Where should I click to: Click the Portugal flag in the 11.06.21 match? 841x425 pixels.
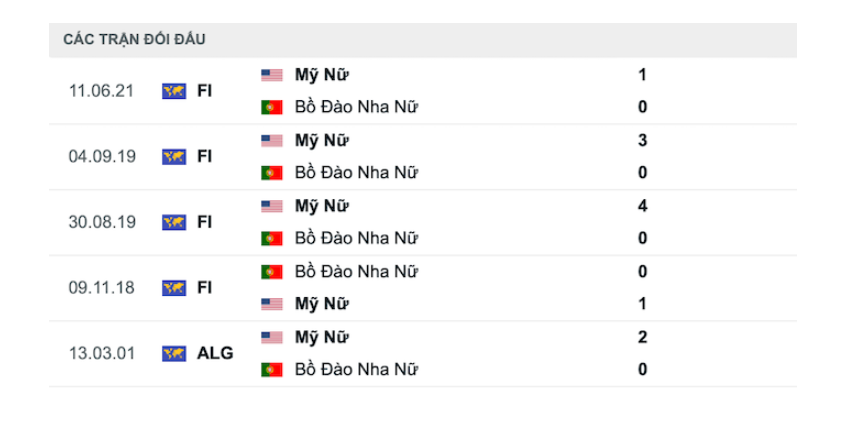tap(272, 107)
